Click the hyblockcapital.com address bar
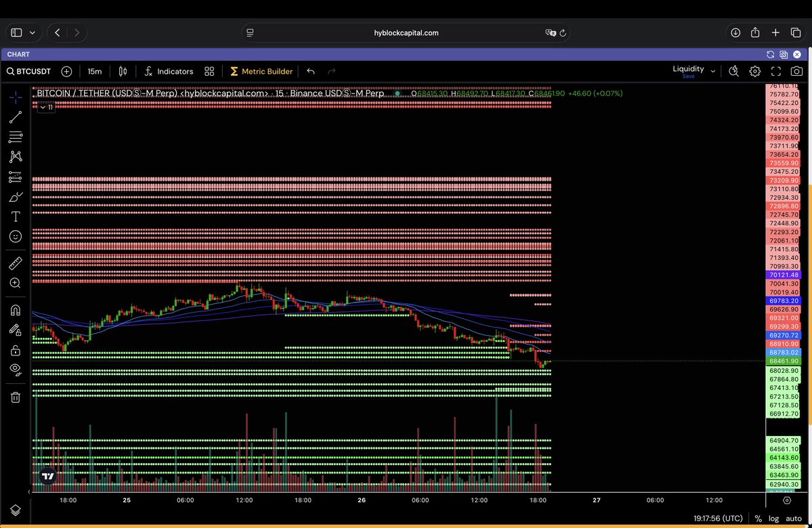 point(406,32)
